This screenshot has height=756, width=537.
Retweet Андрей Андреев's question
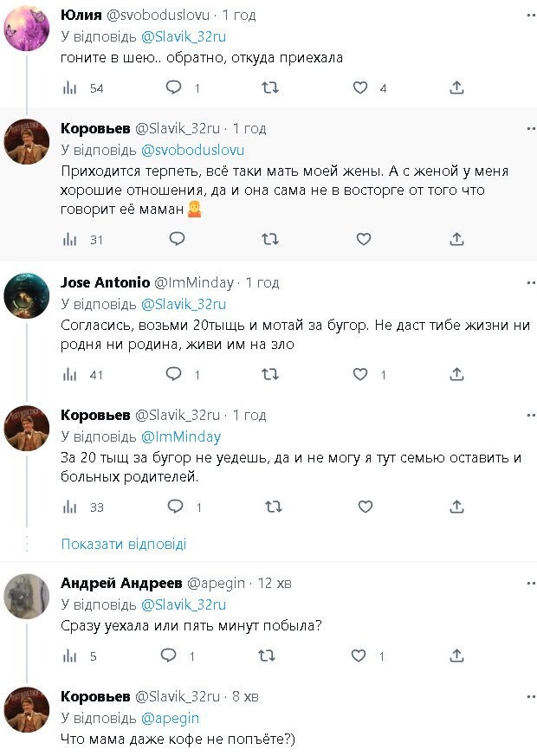(x=269, y=656)
